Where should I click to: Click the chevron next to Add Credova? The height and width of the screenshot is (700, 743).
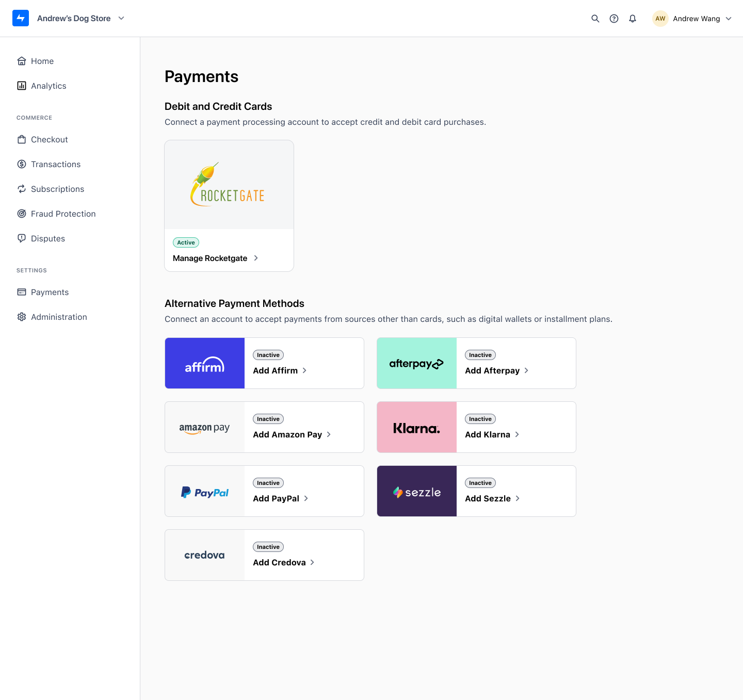(x=312, y=562)
